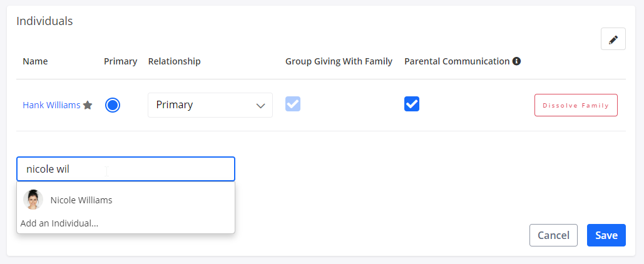Click the Dissolve Family button
This screenshot has width=644, height=264.
(x=576, y=105)
